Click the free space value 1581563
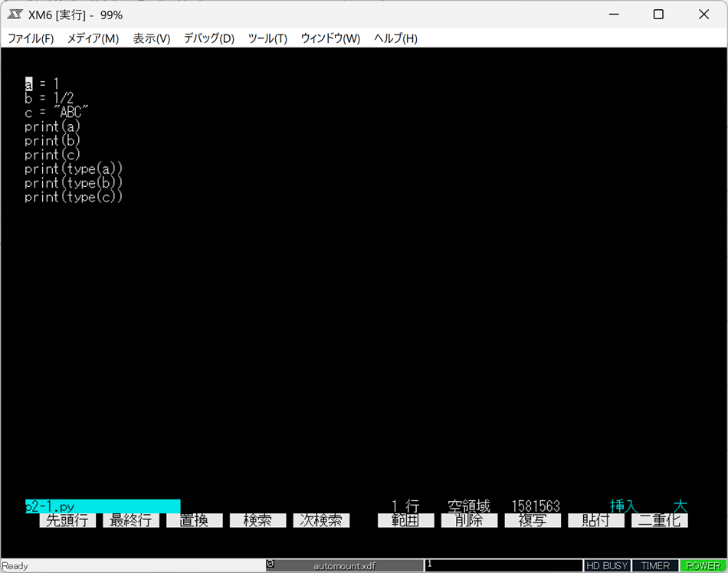The image size is (728, 573). pyautogui.click(x=536, y=506)
